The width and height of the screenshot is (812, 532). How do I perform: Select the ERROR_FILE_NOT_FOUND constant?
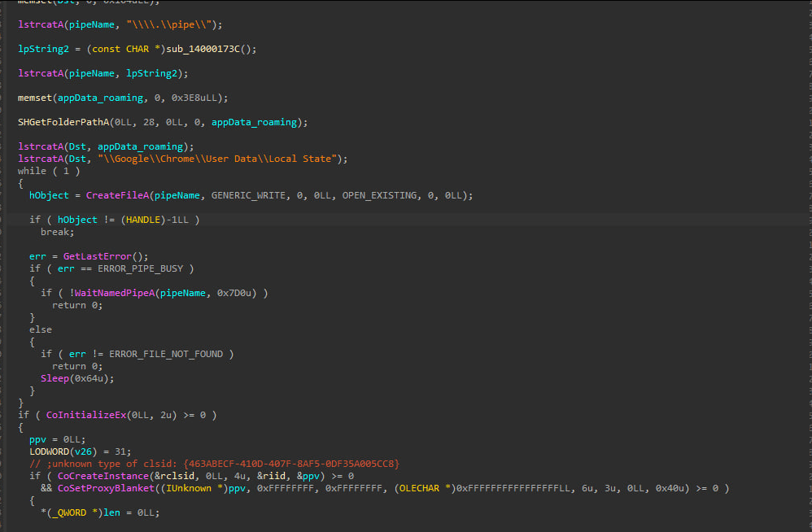[x=166, y=354]
